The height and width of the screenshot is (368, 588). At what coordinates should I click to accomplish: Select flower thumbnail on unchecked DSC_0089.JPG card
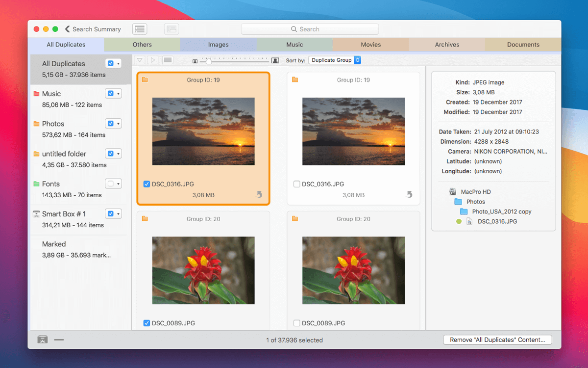(354, 270)
